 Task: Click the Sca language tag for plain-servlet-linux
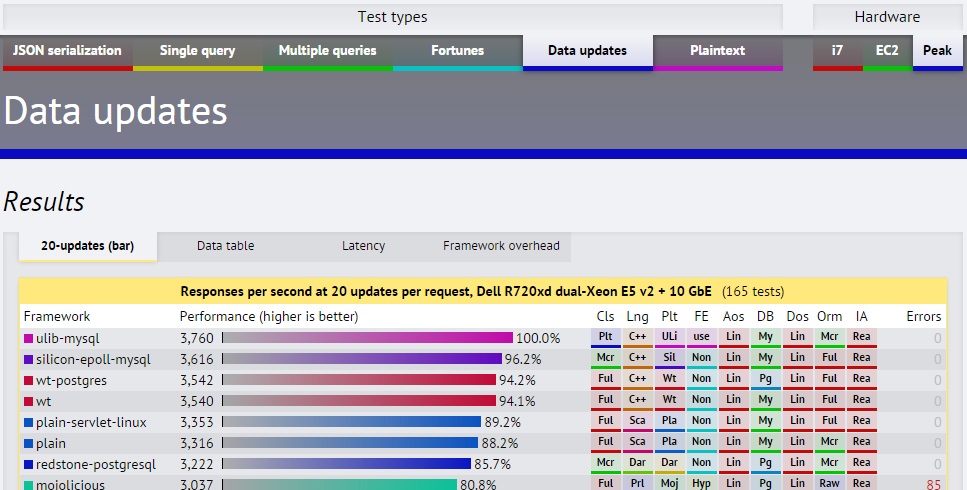638,421
